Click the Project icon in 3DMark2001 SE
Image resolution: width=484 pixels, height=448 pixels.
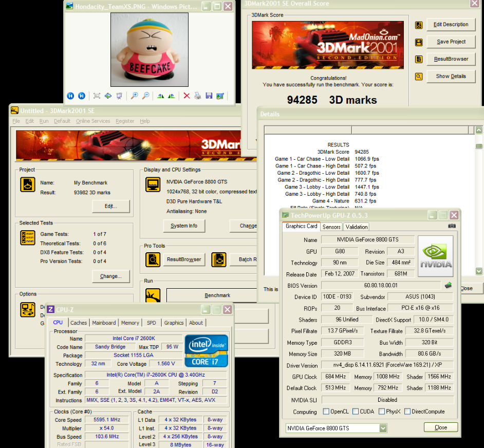[x=28, y=184]
